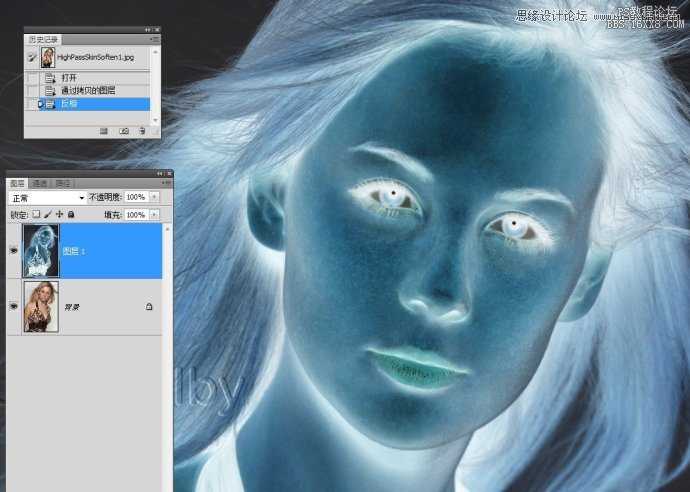The width and height of the screenshot is (690, 492).
Task: Select the 打开 history state
Action: (69, 78)
